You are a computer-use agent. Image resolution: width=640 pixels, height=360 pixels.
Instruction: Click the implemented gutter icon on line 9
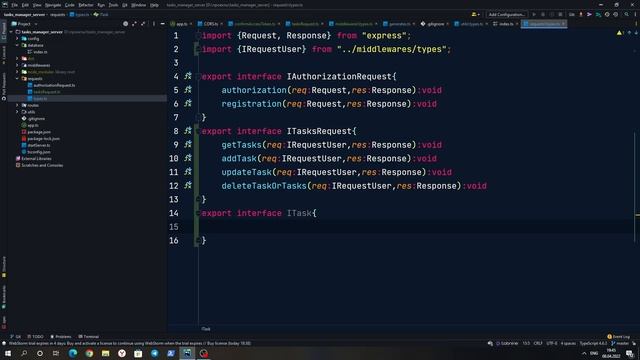pos(188,144)
